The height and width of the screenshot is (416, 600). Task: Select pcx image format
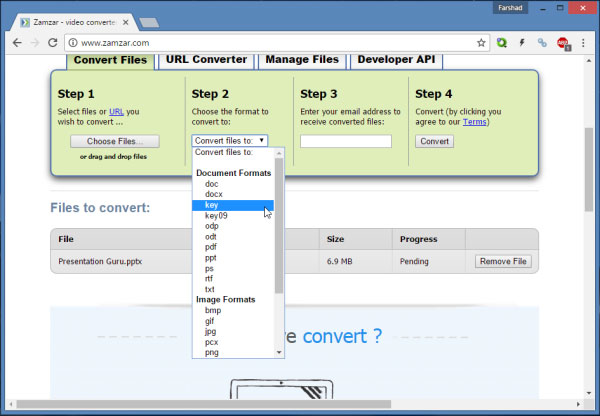point(233,342)
